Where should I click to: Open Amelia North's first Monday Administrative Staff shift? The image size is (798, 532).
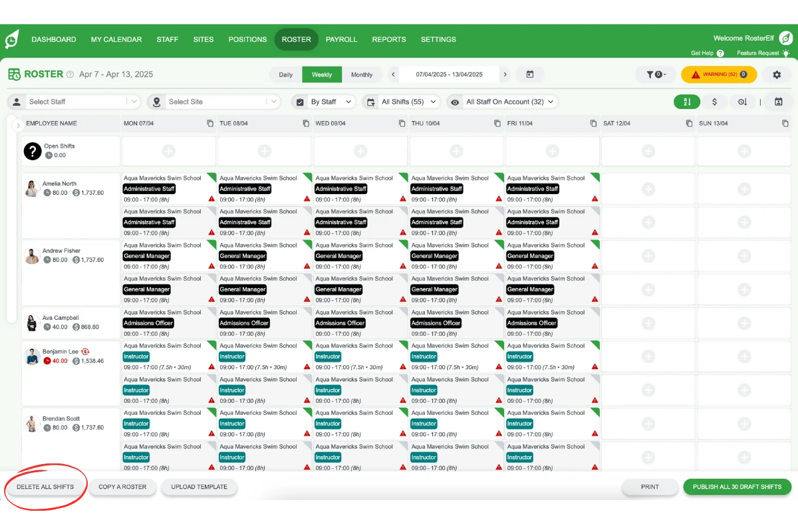pyautogui.click(x=169, y=189)
